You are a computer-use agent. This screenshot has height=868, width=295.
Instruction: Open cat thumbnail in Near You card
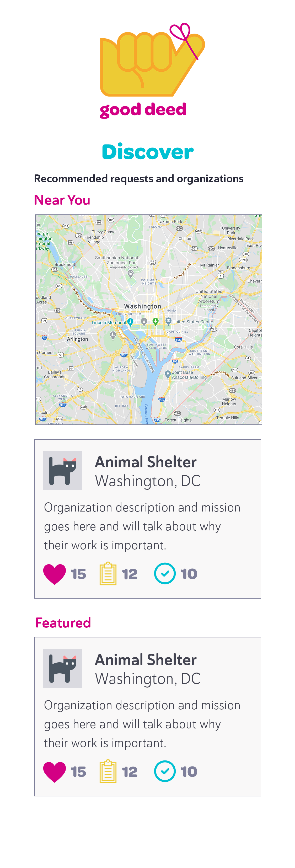[63, 471]
